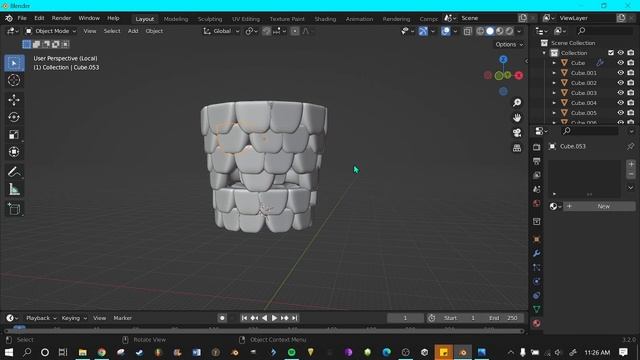640x360 pixels.
Task: Switch to the UV Editing workspace tab
Action: (x=246, y=19)
